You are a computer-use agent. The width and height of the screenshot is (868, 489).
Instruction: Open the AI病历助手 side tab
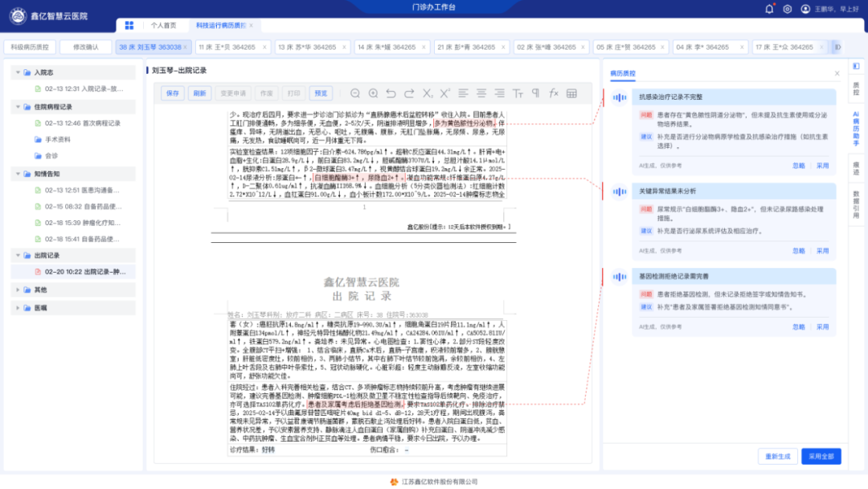(856, 129)
